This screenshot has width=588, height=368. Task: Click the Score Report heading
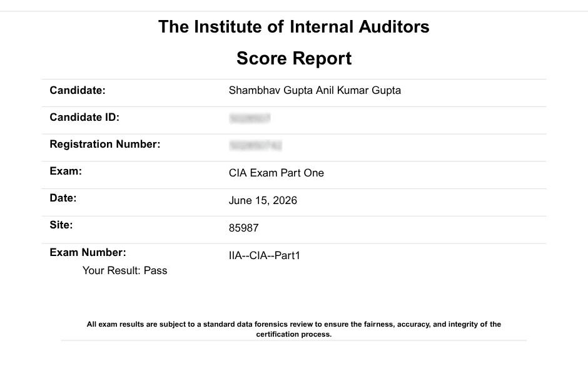(294, 59)
